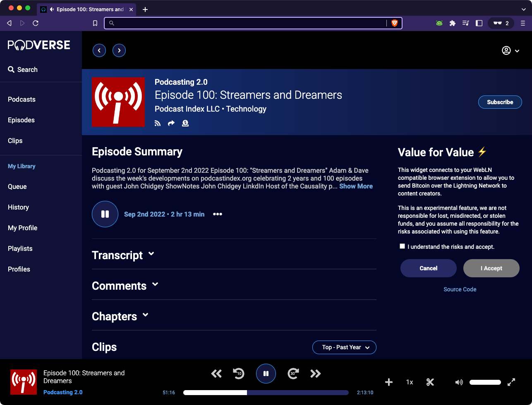Adjust the volume slider
This screenshot has height=405, width=532.
point(485,382)
